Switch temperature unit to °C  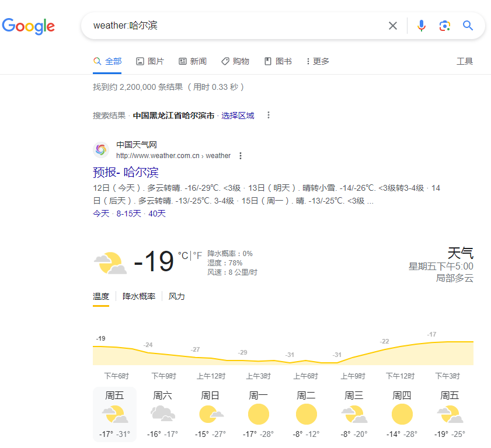[x=183, y=256]
